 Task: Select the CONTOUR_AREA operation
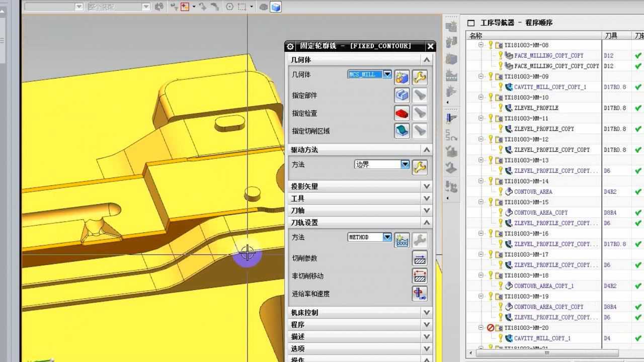pos(533,192)
